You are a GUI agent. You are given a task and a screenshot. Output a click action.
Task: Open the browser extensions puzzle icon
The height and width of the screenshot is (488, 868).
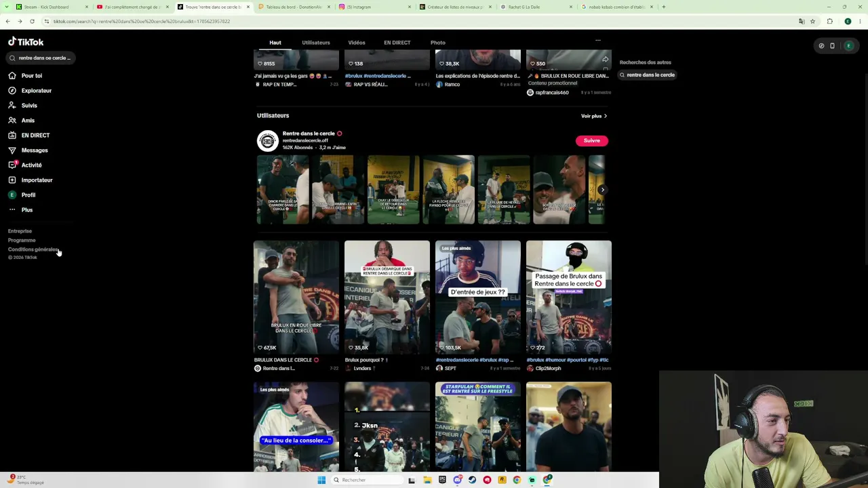click(829, 21)
